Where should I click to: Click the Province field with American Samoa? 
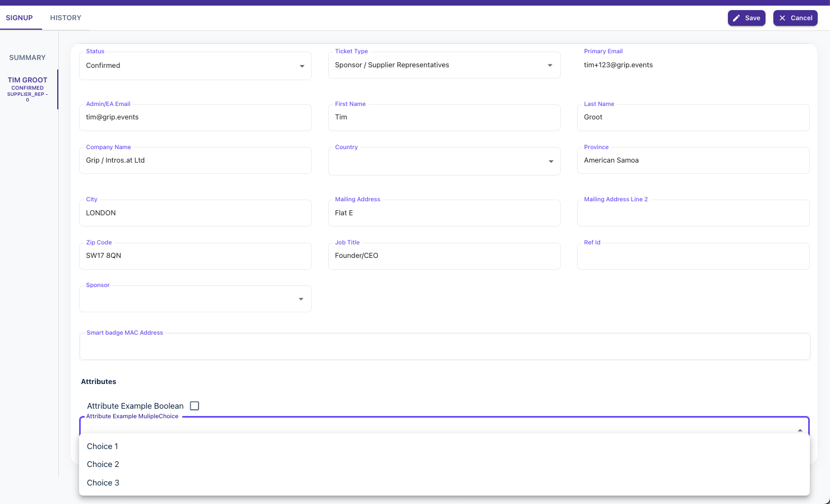click(x=693, y=160)
